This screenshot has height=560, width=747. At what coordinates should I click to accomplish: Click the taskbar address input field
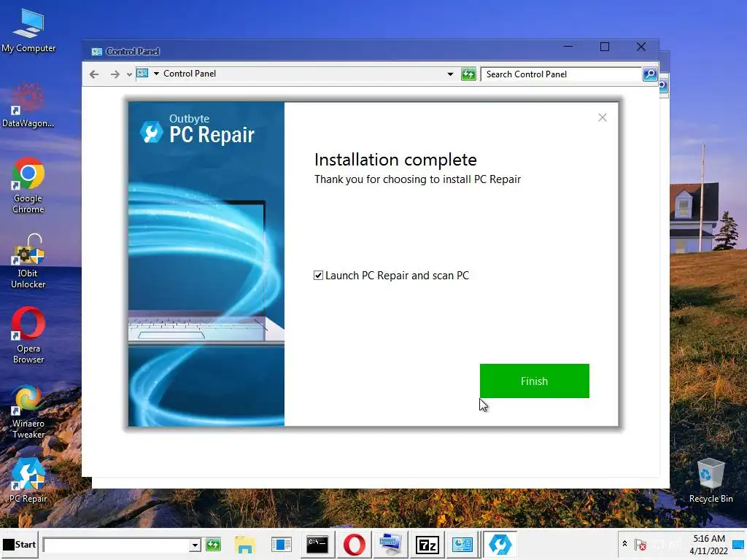(x=116, y=545)
